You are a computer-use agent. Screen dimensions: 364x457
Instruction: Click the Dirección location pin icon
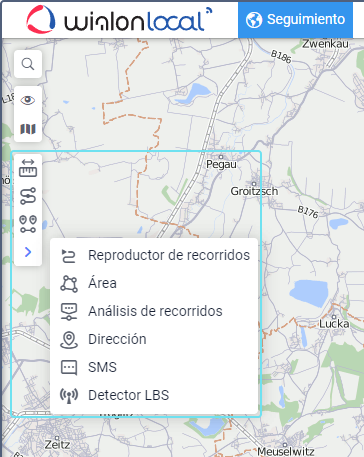pyautogui.click(x=69, y=340)
